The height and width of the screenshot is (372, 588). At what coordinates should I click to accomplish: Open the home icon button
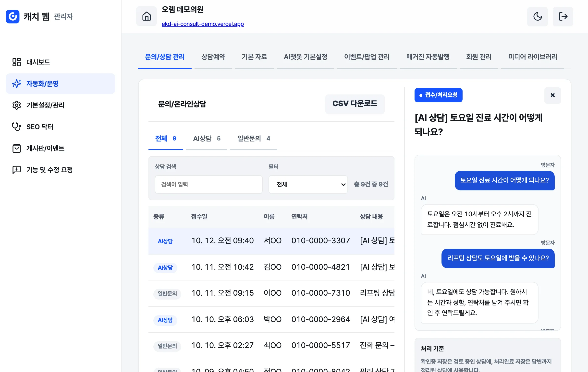[147, 16]
